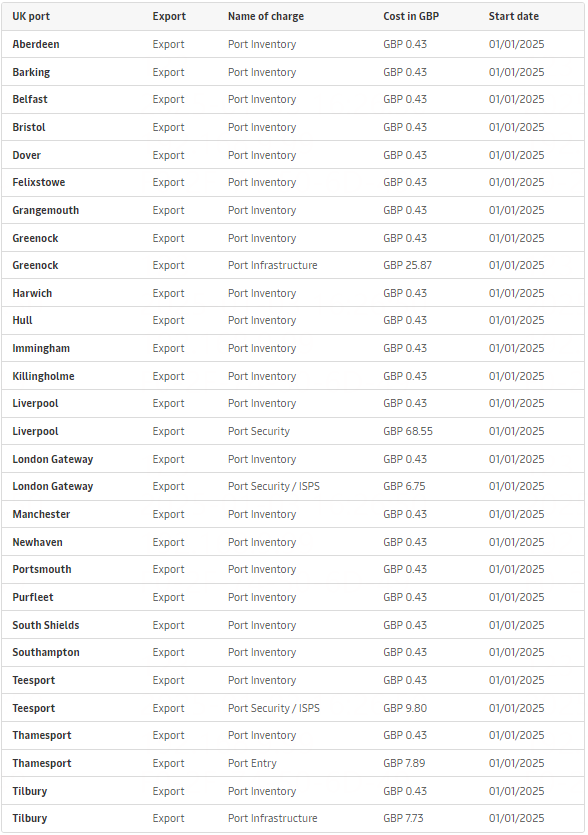This screenshot has height=835, width=588.
Task: Click the GBP 6.75 cost value
Action: 404,486
